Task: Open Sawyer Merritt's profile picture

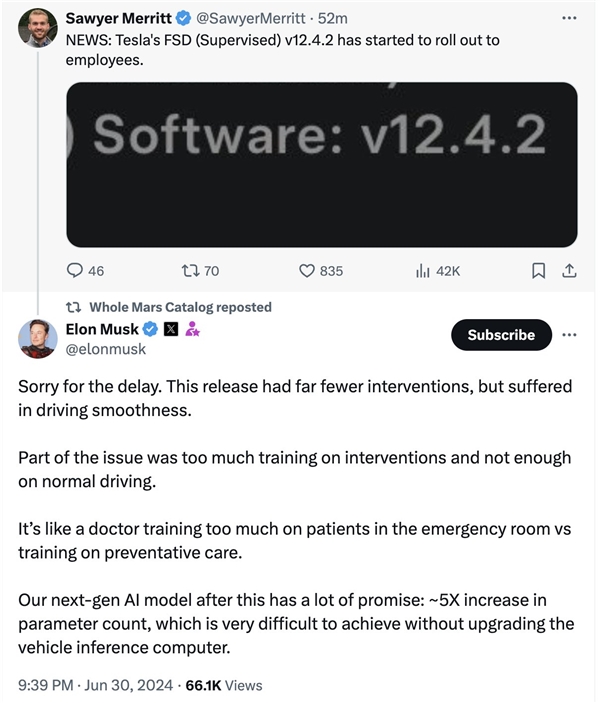Action: tap(37, 26)
